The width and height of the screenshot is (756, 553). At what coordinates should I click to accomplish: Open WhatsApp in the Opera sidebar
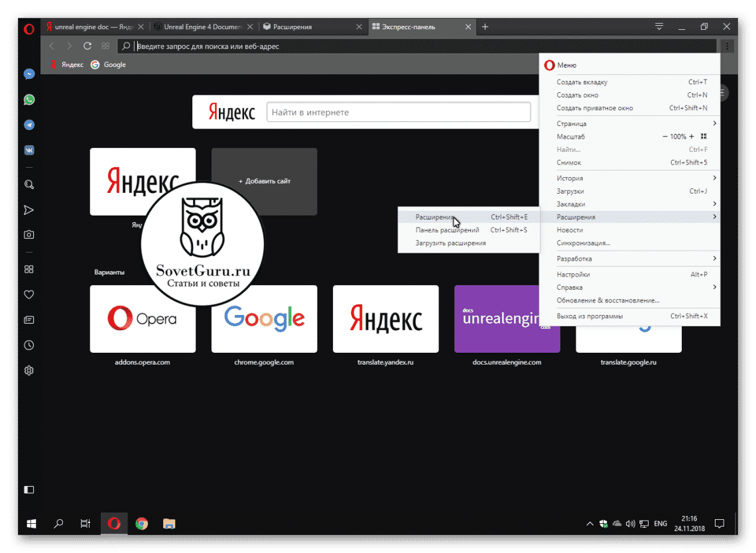(29, 100)
